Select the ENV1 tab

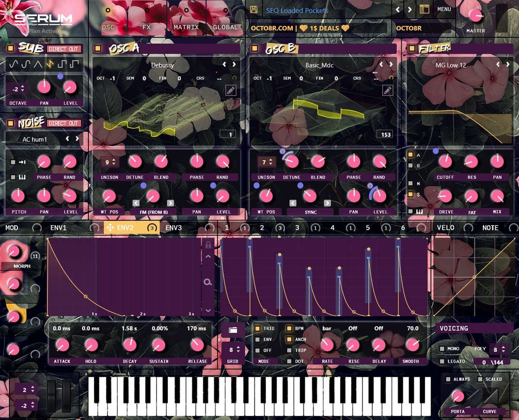[x=58, y=227]
